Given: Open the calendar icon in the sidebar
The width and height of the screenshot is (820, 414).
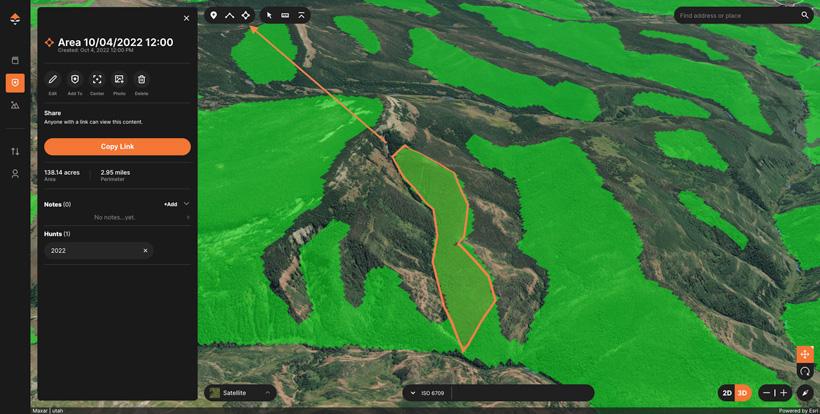Looking at the screenshot, I should pos(15,60).
